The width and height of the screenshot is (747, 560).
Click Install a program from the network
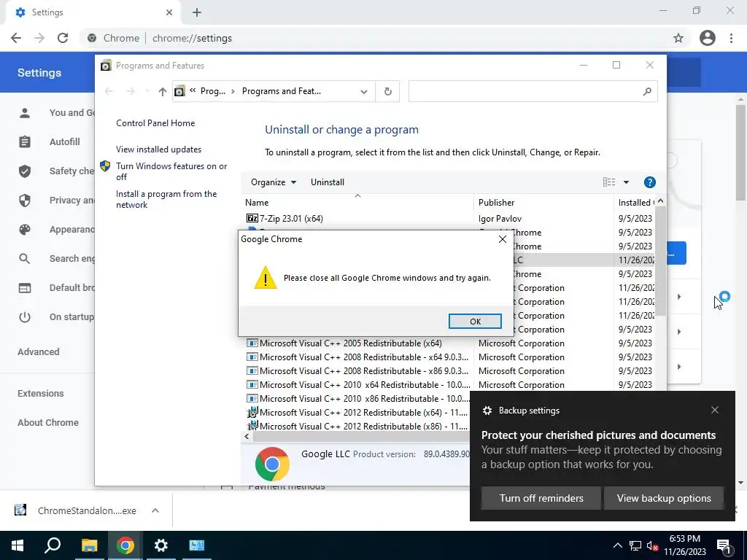166,200
